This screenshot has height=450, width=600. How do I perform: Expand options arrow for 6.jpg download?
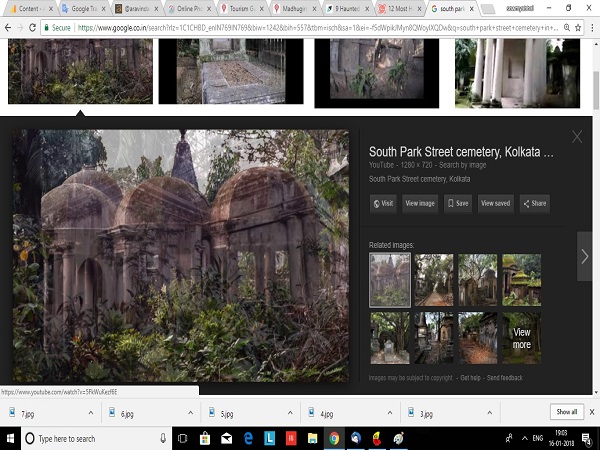click(190, 412)
